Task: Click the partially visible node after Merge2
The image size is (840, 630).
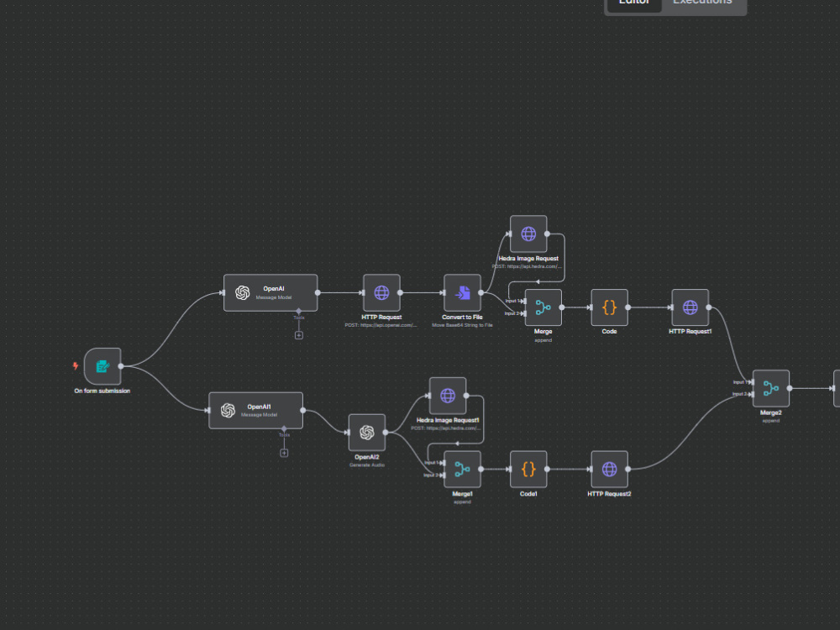Action: tap(837, 388)
